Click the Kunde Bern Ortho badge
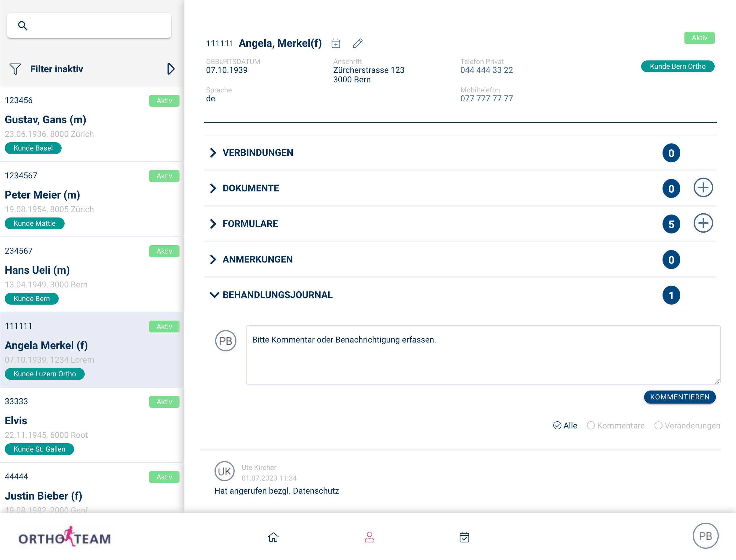The height and width of the screenshot is (560, 736). pyautogui.click(x=678, y=66)
